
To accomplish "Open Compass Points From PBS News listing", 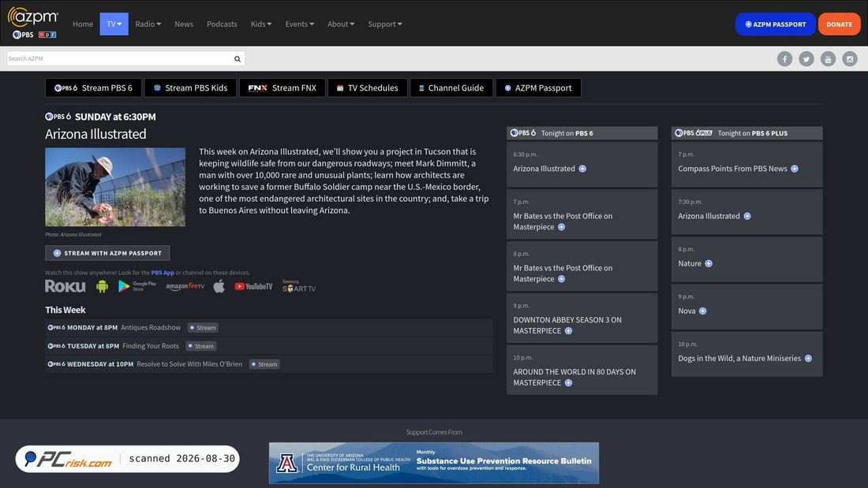I will (x=732, y=169).
